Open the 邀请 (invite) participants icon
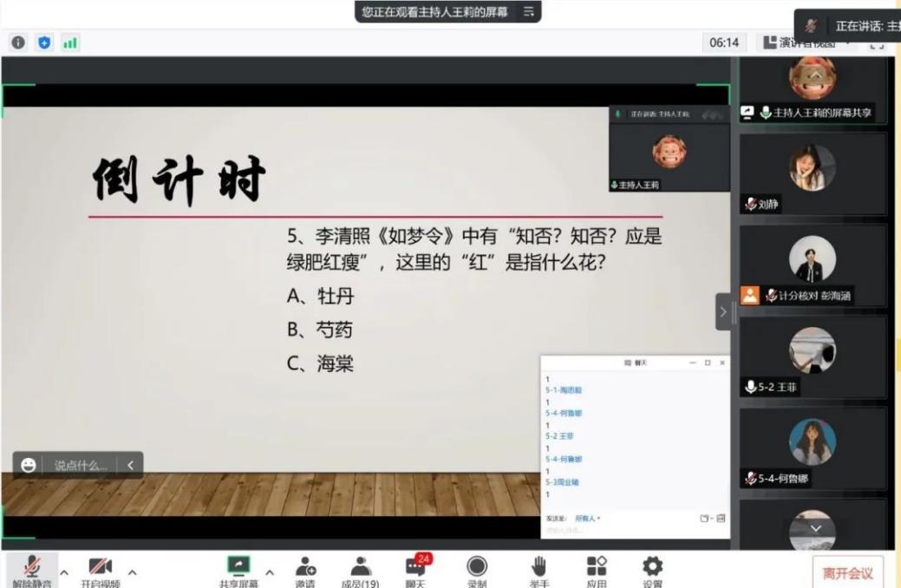Viewport: 901px width, 588px height. 305,570
